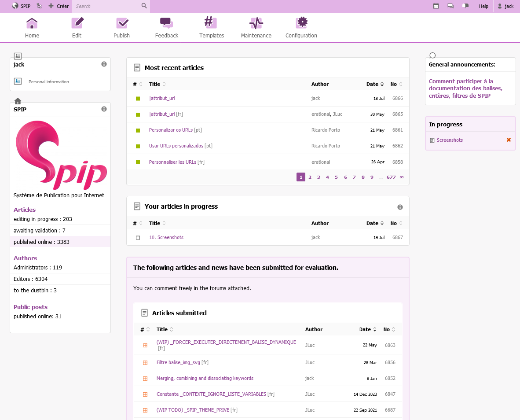Screen dimensions: 520x420
Task: Click the search magnifier icon
Action: pyautogui.click(x=144, y=6)
